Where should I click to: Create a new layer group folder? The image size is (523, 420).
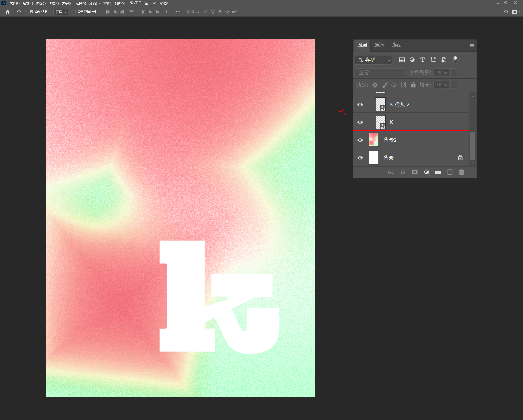click(x=438, y=172)
